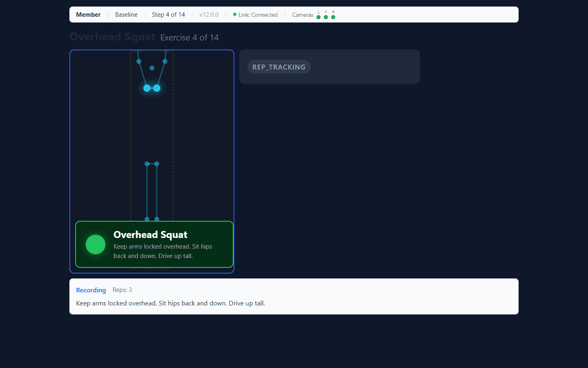Click the large green circle in the Overhead Squat card

click(x=96, y=245)
